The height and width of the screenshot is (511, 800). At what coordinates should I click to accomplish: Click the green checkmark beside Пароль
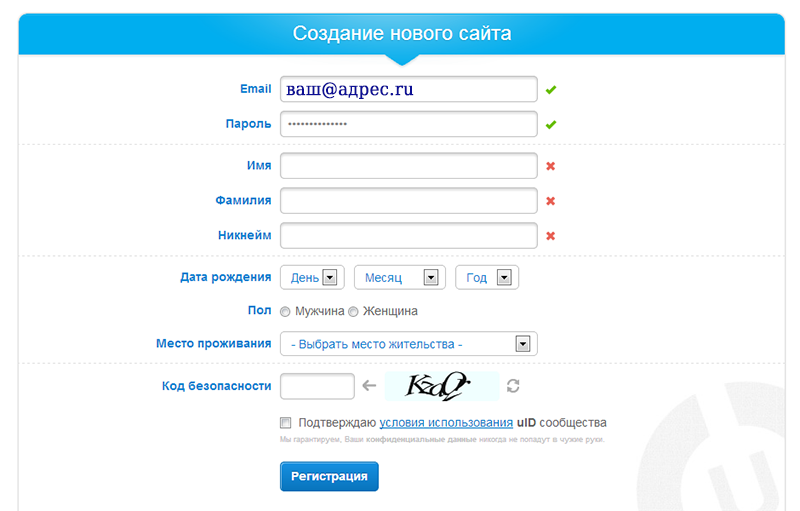point(551,124)
